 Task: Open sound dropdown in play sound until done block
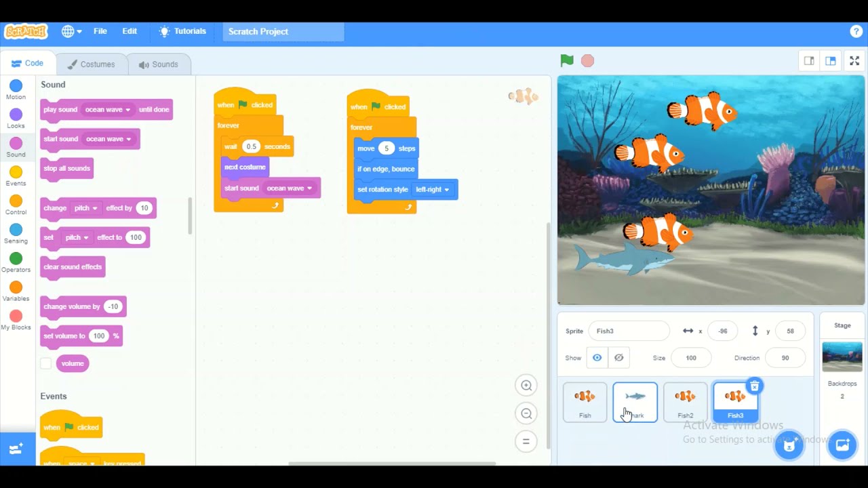click(x=108, y=109)
